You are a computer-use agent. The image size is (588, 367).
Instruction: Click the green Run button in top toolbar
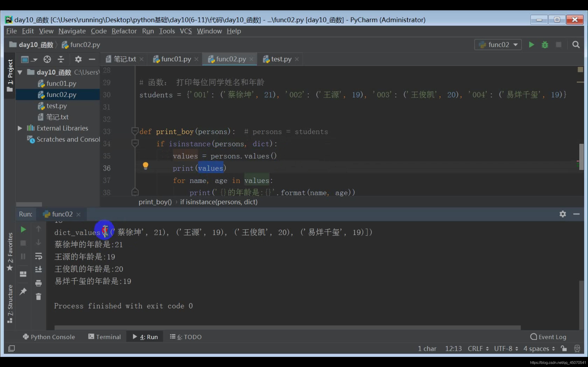(531, 45)
